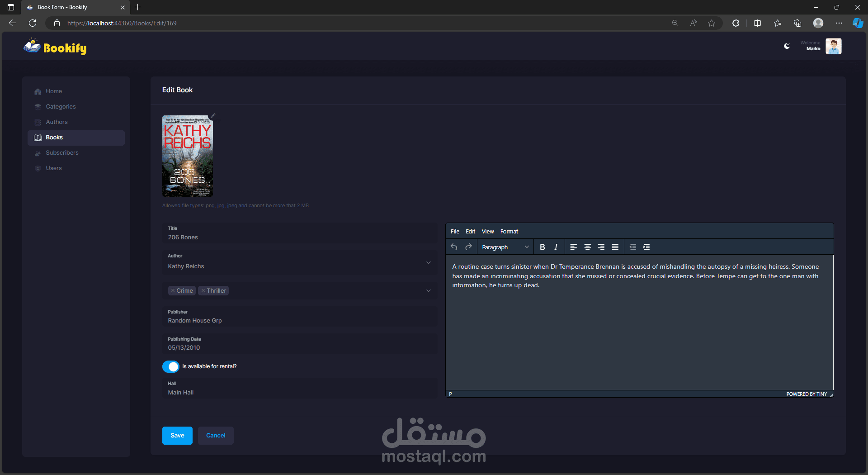
Task: Click the Bookify logo
Action: coord(55,47)
